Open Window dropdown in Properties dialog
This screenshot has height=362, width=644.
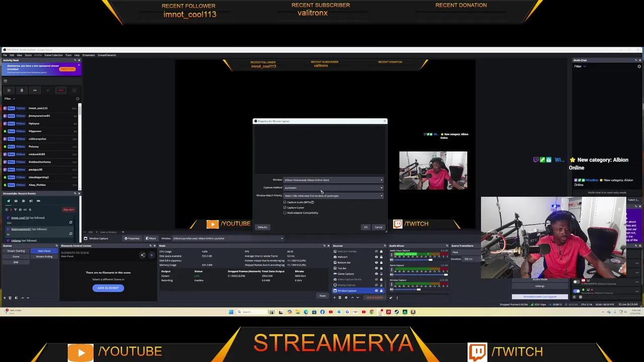click(334, 180)
